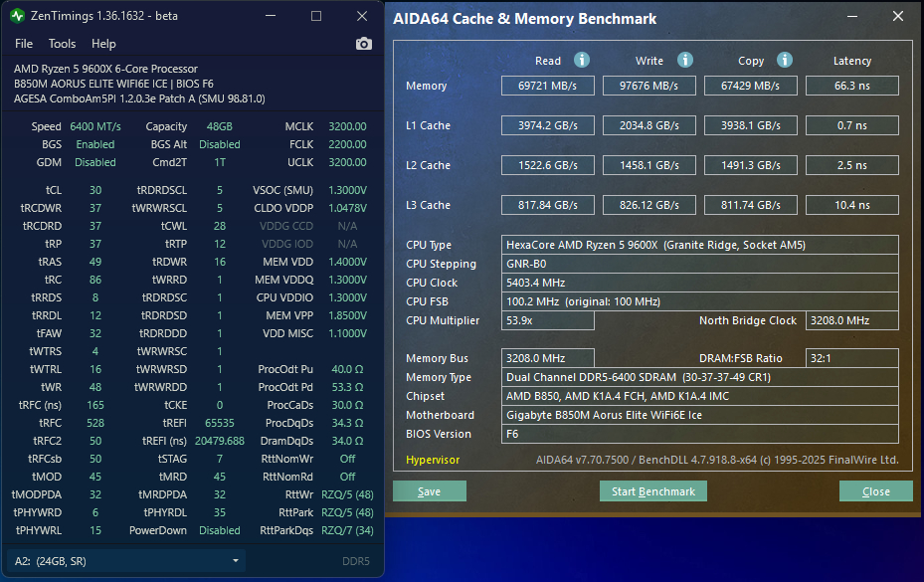Click AGESA ComboAm5PI version line

139,98
